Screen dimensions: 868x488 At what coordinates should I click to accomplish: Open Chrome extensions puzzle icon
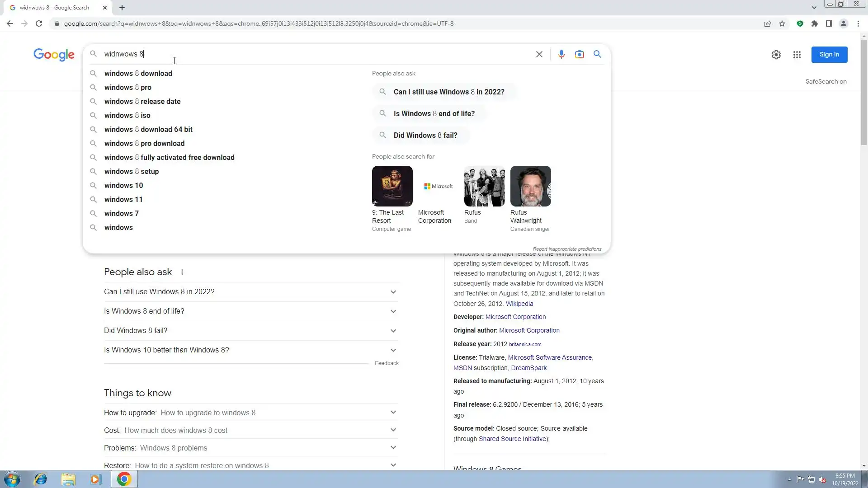814,23
